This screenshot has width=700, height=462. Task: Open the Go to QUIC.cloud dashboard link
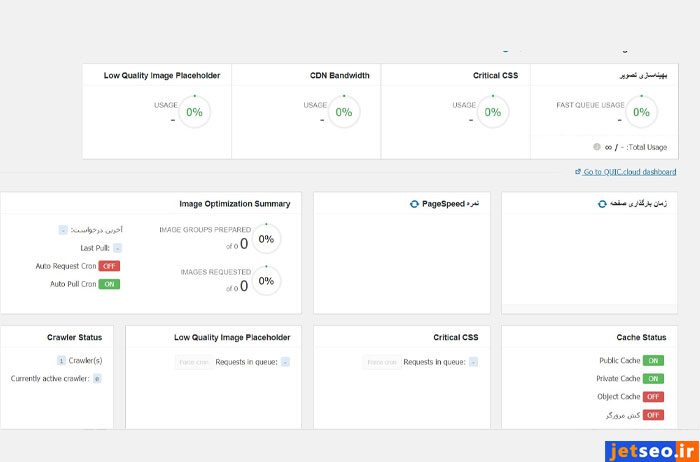630,172
